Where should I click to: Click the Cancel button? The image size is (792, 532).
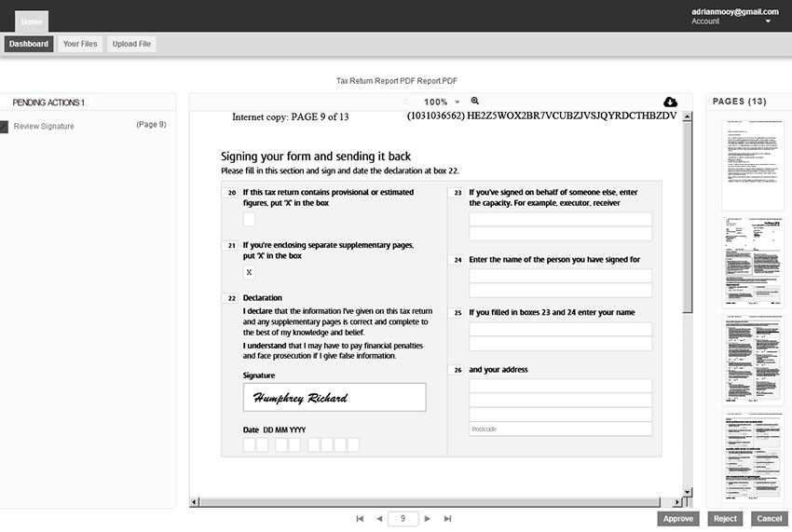770,519
